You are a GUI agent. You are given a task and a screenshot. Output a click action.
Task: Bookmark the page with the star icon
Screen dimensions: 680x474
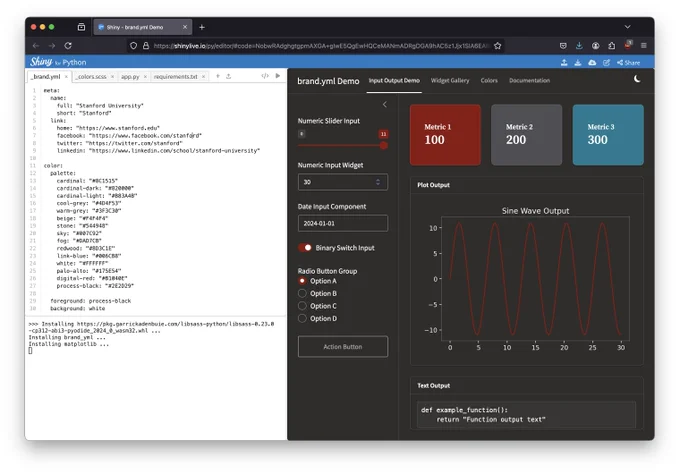pos(497,46)
